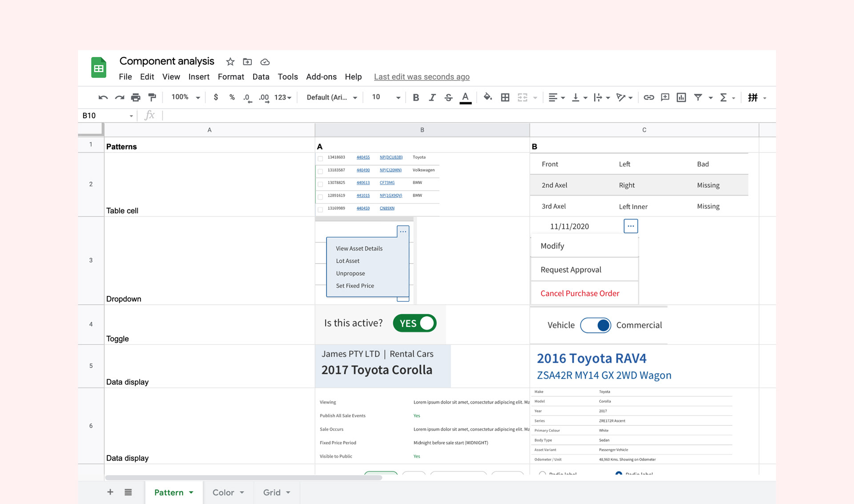The image size is (854, 504).
Task: Select column C header
Action: pos(644,130)
